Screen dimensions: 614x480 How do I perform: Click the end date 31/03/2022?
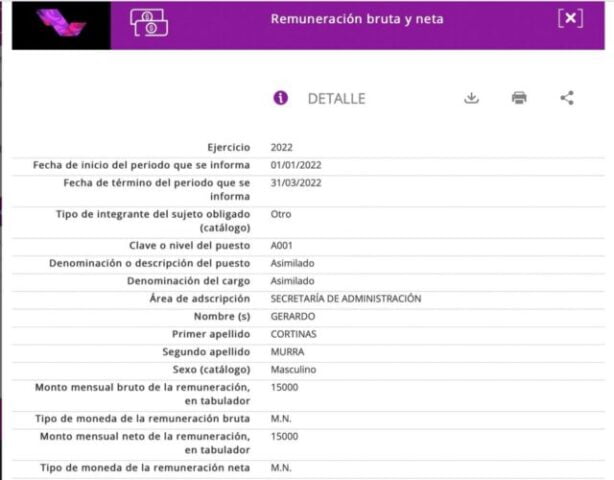(295, 183)
